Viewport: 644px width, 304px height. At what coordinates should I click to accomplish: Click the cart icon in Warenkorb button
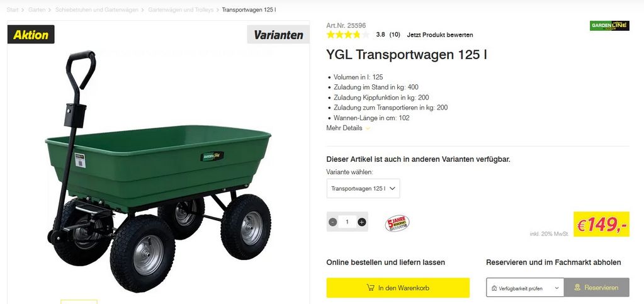pyautogui.click(x=370, y=288)
